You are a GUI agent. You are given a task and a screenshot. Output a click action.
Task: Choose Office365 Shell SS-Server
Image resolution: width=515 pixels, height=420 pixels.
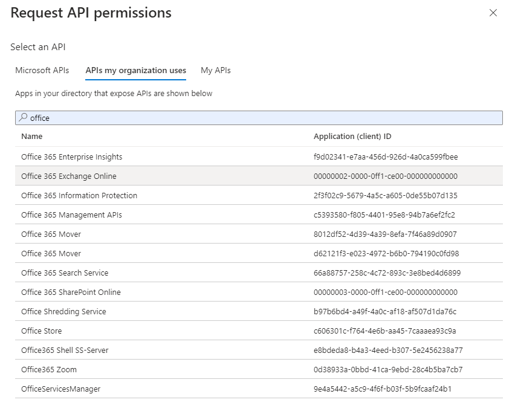coord(259,350)
